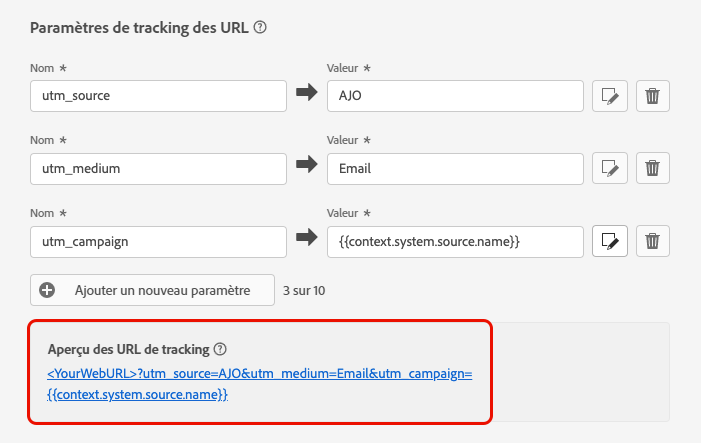Click the arrow beside utm_campaign
This screenshot has height=443, width=701.
pyautogui.click(x=306, y=240)
